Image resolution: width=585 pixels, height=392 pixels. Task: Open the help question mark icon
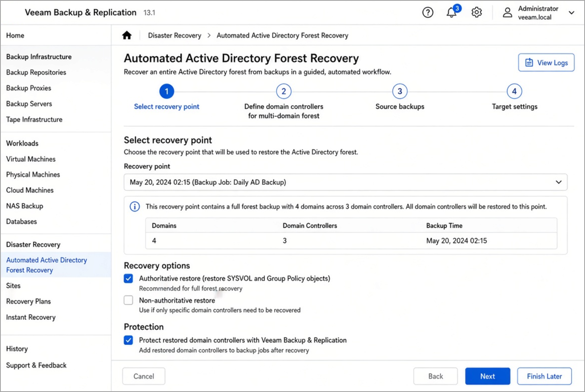click(x=428, y=13)
